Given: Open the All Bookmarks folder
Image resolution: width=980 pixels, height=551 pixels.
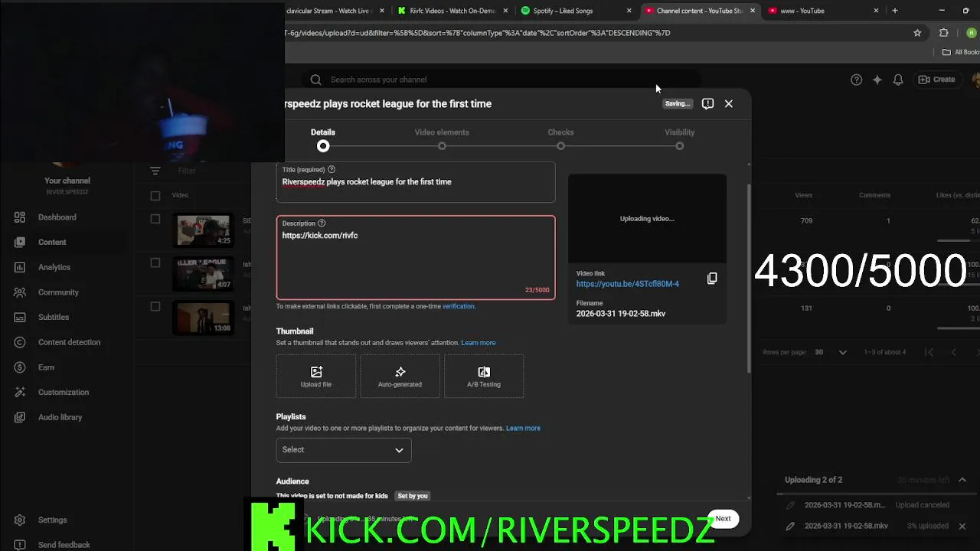Looking at the screenshot, I should tap(961, 52).
